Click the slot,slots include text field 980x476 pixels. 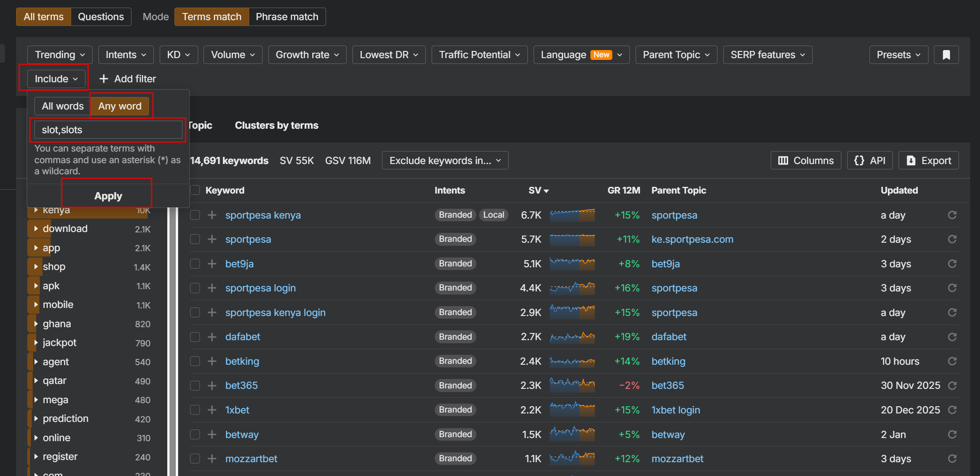108,130
